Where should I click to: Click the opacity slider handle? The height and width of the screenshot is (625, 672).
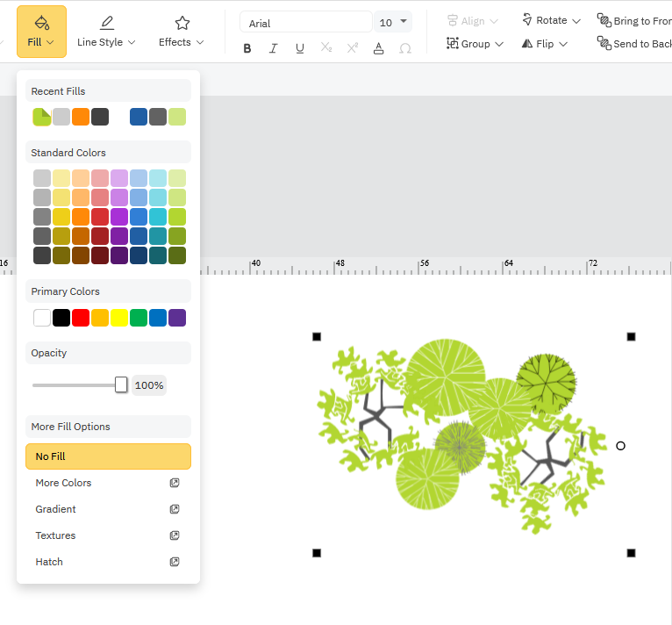click(x=121, y=384)
